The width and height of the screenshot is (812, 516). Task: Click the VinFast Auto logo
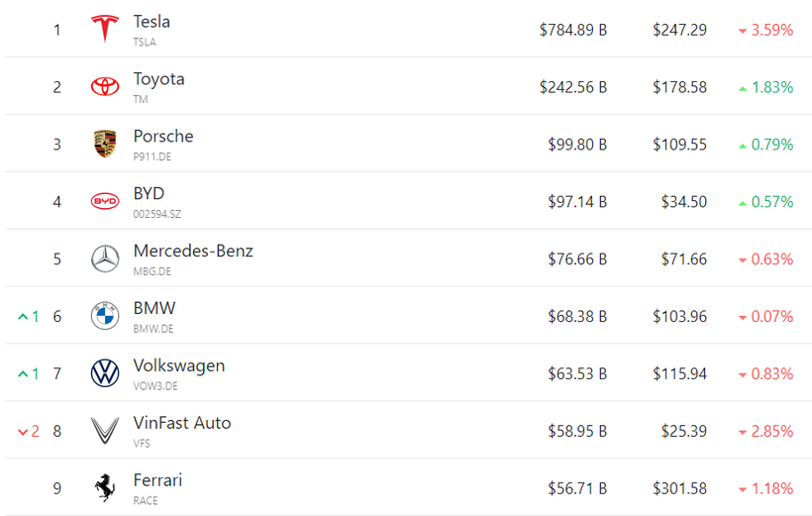point(105,431)
